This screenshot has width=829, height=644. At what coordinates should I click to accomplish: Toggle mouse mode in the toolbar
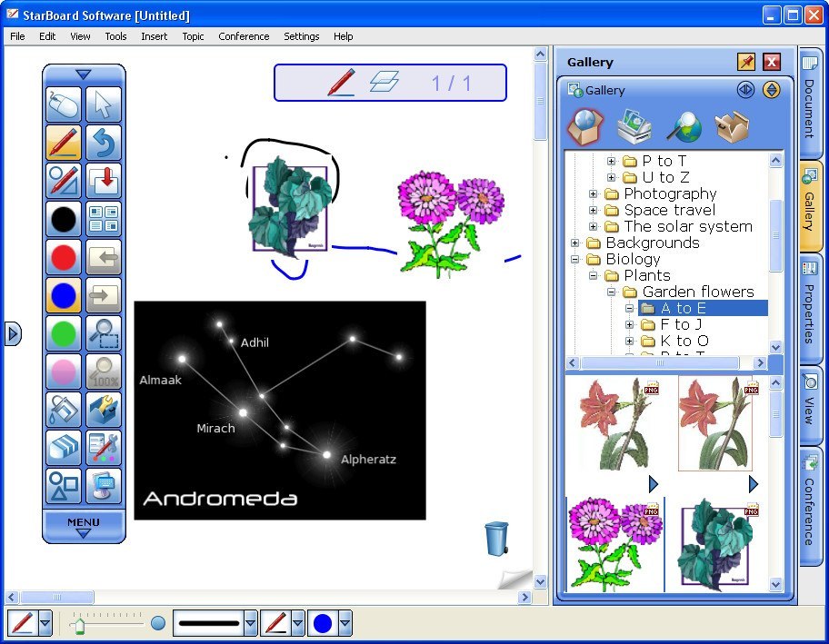tap(64, 105)
